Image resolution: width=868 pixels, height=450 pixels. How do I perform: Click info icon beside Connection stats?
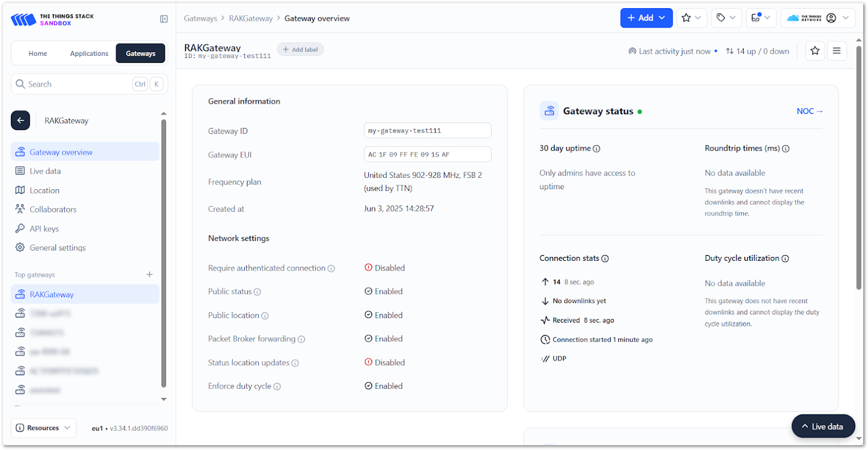[x=605, y=259]
